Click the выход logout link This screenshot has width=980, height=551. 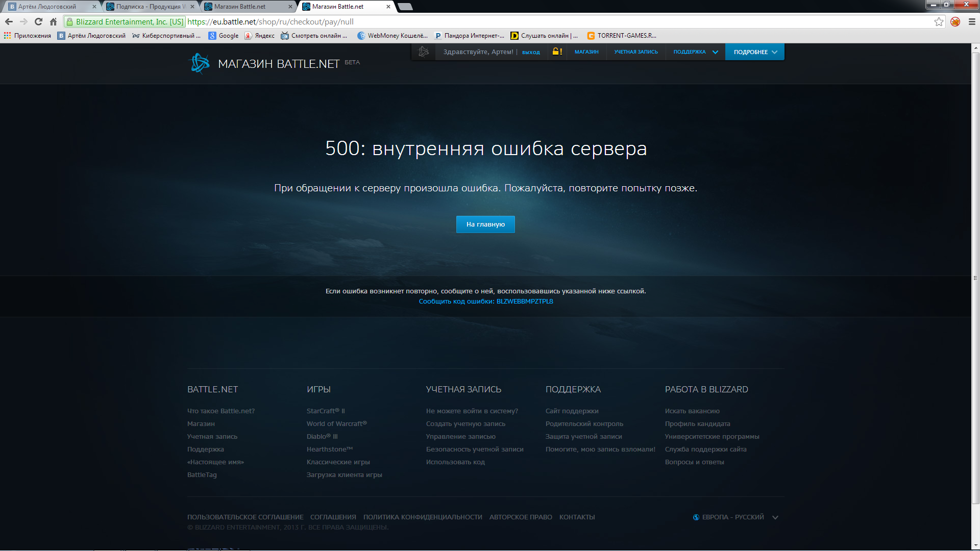pos(531,52)
